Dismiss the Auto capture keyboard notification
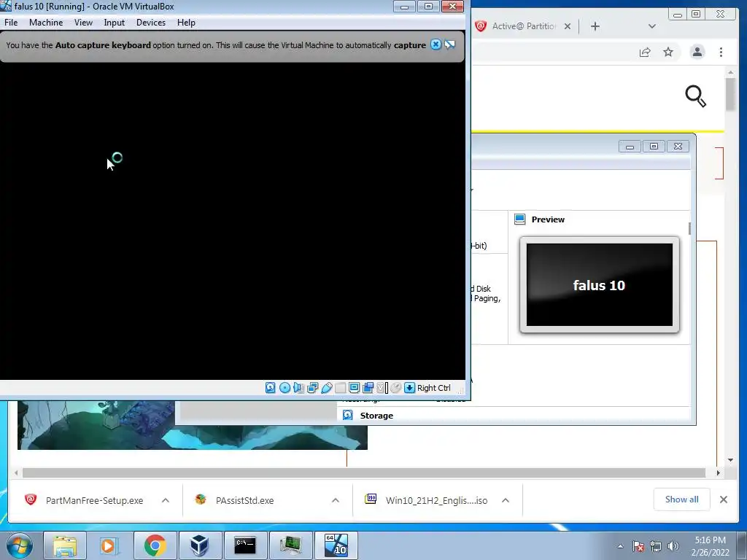 436,44
